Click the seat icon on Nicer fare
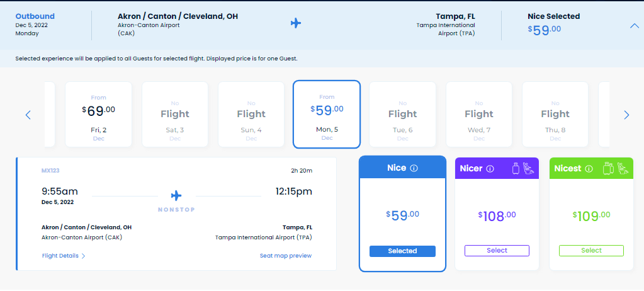 pos(529,168)
